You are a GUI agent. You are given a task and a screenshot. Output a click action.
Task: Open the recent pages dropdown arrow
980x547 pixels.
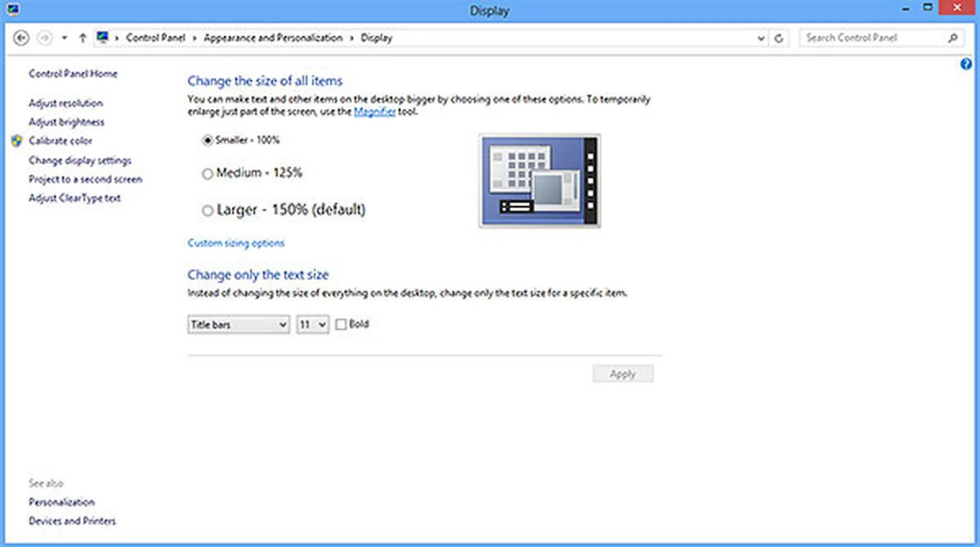pos(64,37)
